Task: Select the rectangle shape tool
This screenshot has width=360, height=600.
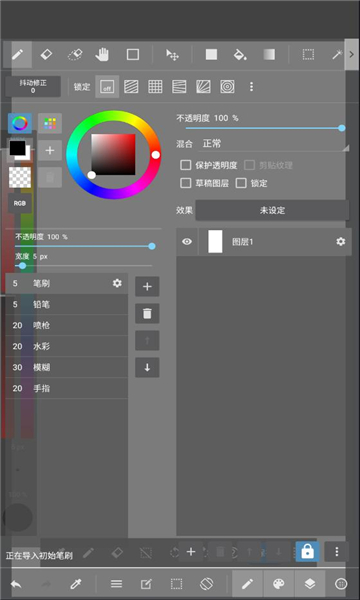Action: point(133,55)
